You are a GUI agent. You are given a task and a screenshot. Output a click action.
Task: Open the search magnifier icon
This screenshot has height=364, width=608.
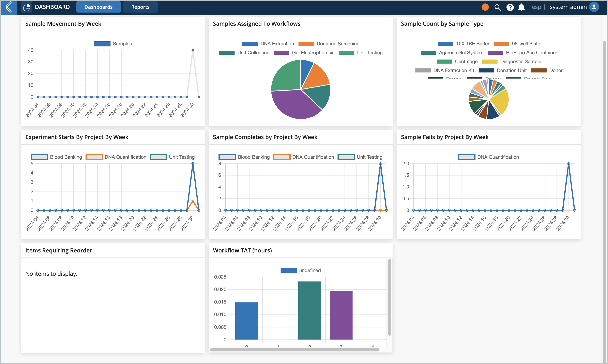click(497, 7)
